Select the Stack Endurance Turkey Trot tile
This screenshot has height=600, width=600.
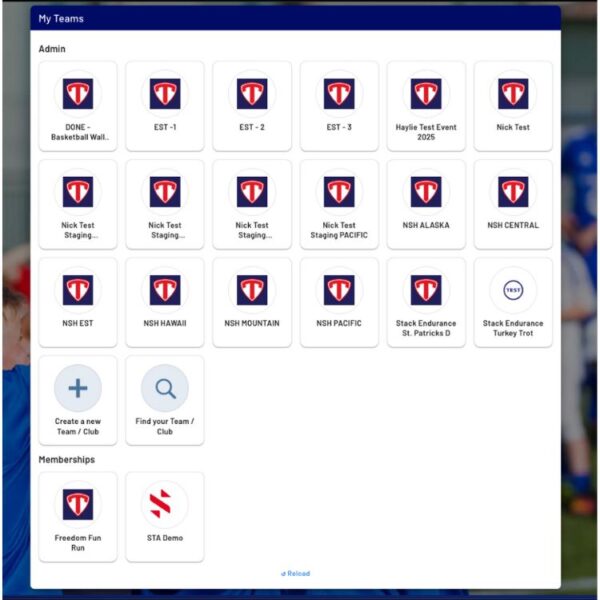[x=513, y=301]
